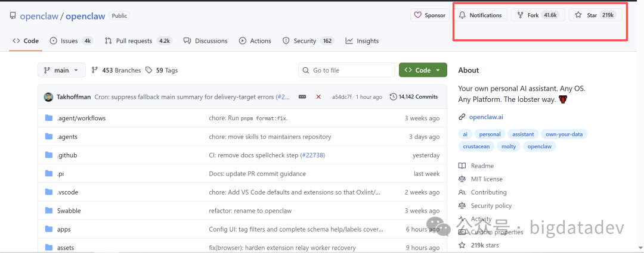The height and width of the screenshot is (253, 644).
Task: Click the 'ai' topic tag
Action: (465, 134)
